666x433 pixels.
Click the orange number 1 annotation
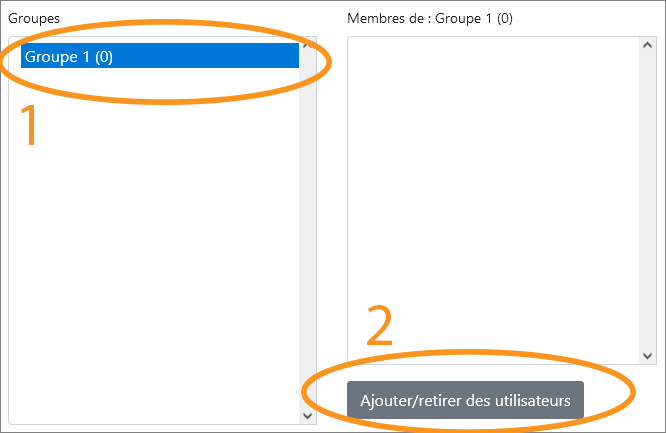point(29,125)
